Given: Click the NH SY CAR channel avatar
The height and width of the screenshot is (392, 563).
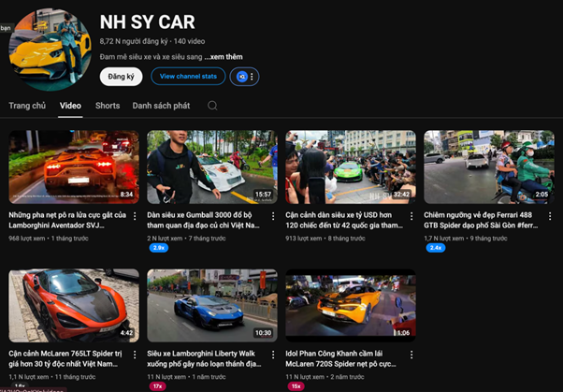Looking at the screenshot, I should coord(50,50).
